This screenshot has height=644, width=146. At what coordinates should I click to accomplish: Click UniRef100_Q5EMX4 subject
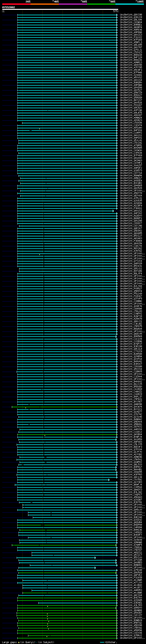pos(131,422)
